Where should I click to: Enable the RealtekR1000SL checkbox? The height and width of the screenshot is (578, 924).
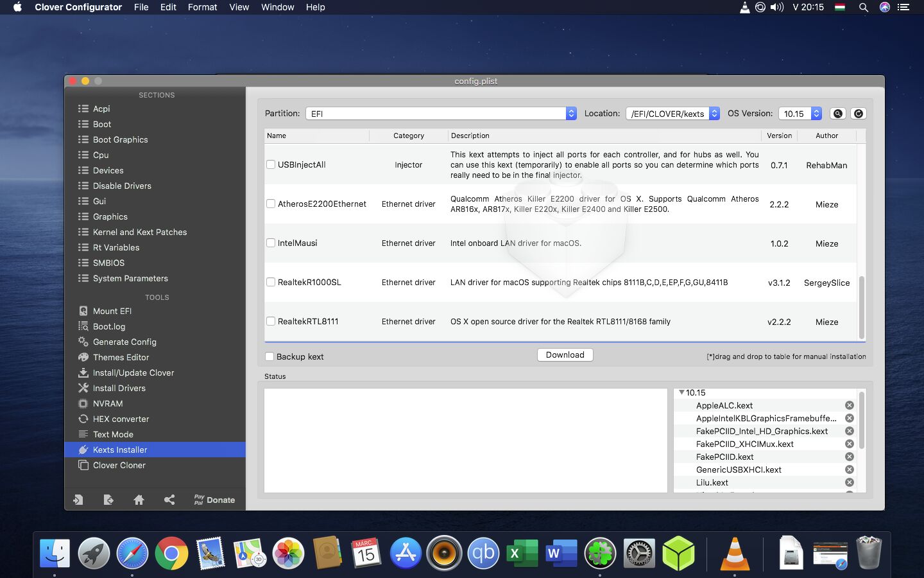271,282
